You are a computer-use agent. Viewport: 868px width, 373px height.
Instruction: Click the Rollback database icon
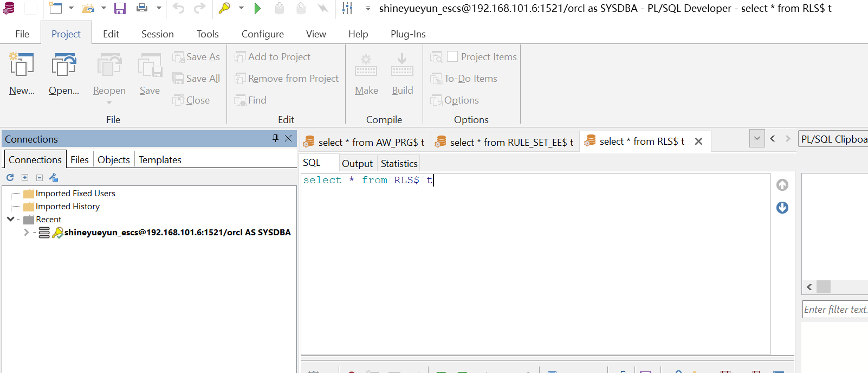tap(301, 8)
